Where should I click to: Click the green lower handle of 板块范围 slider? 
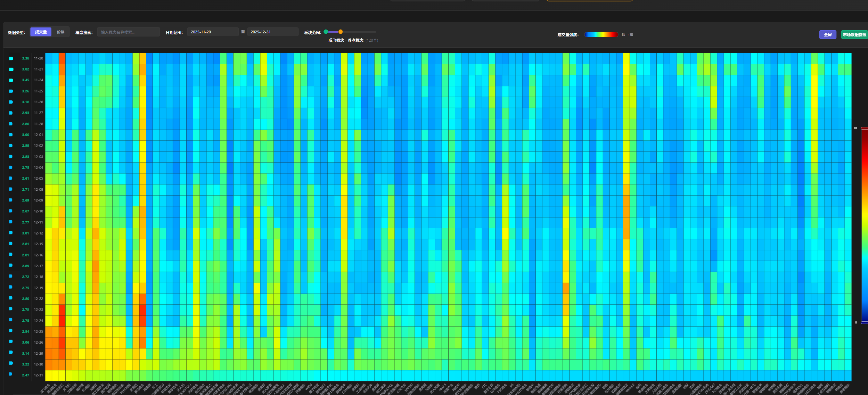[326, 32]
